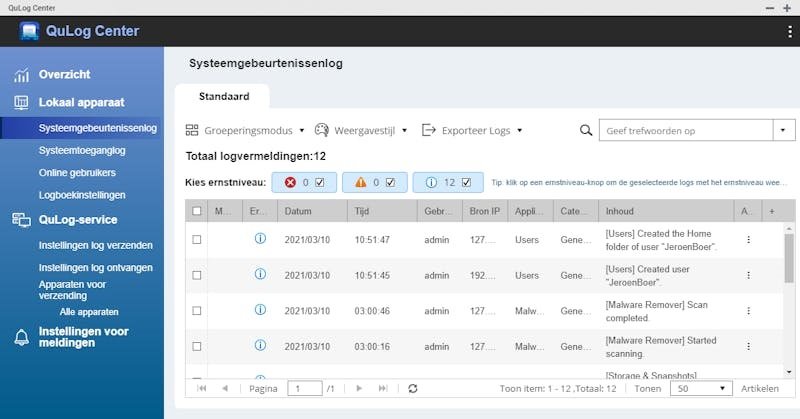Screen dimensions: 800x419
Task: Click the scrollbar up arrow in log table
Action: click(x=789, y=228)
